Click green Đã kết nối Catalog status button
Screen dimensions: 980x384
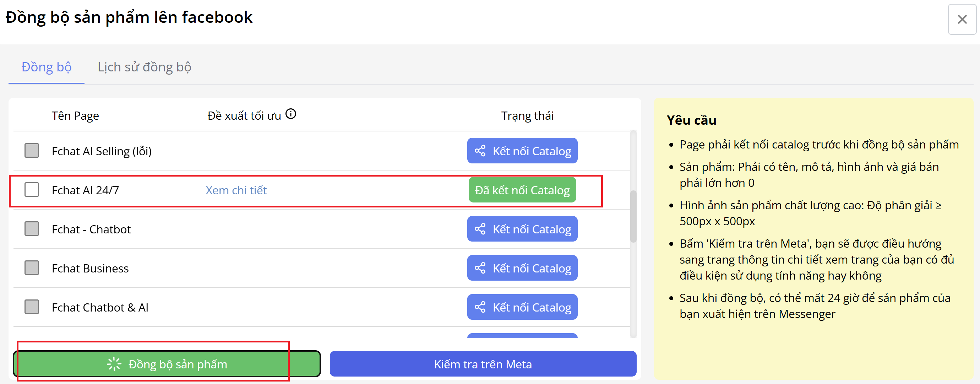pyautogui.click(x=522, y=190)
